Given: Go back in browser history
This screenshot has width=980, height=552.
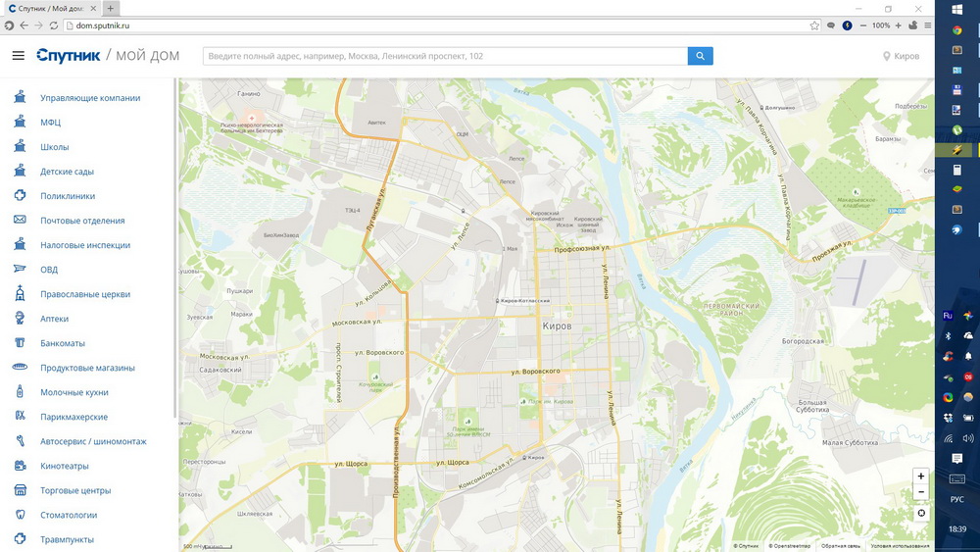Looking at the screenshot, I should 24,25.
